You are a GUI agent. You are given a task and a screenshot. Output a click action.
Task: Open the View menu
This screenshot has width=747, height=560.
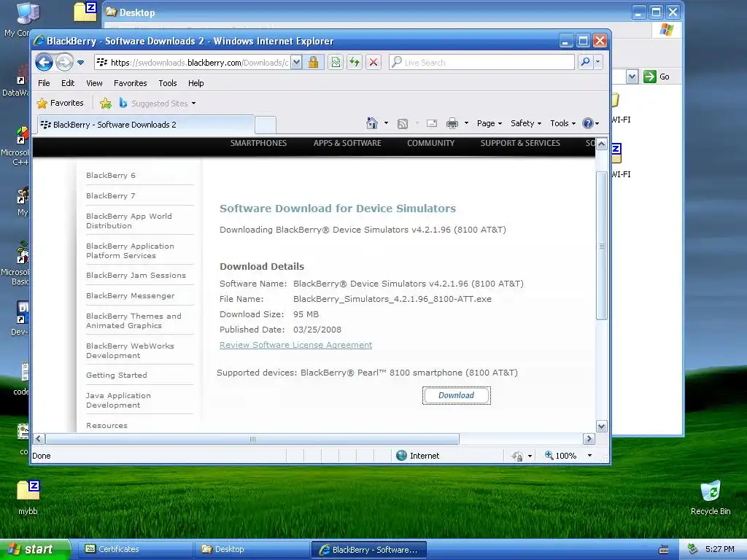pyautogui.click(x=94, y=83)
